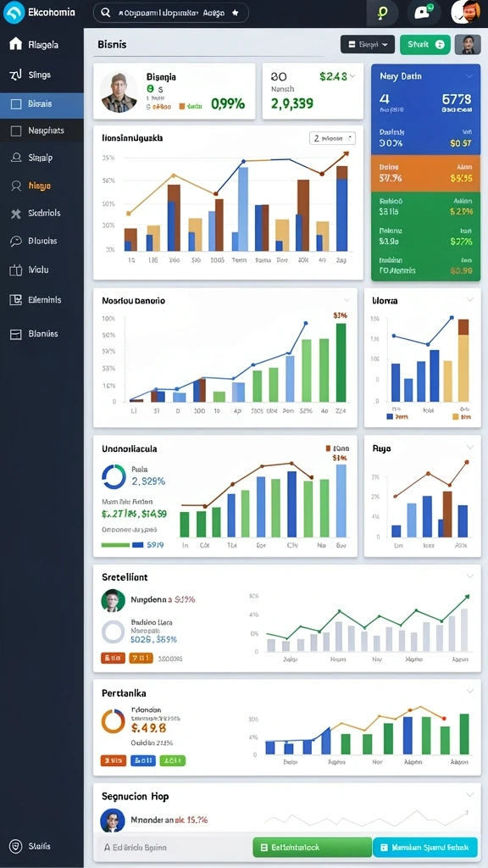Screen dimensions: 488x868
Task: Expand the Nery Datin panel chevron
Action: (x=469, y=75)
